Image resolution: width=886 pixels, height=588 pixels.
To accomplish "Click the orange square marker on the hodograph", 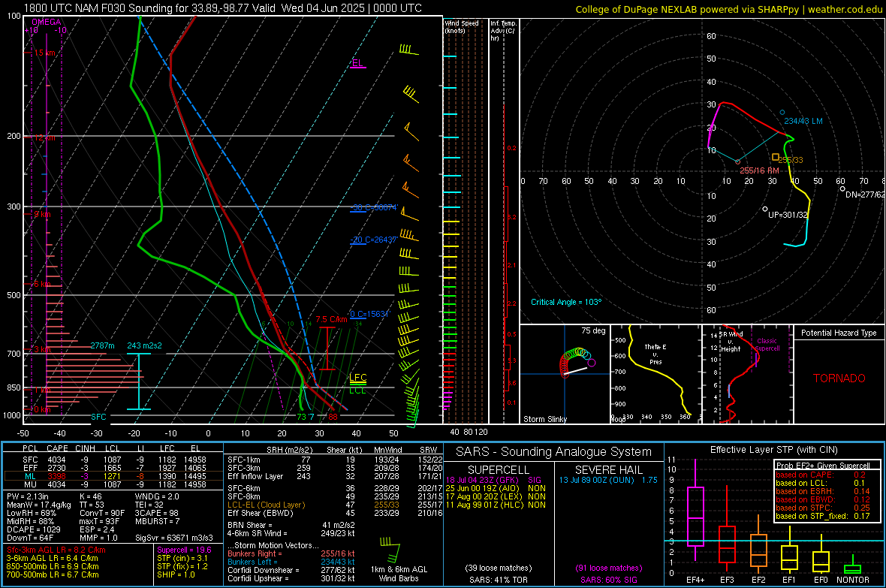I will click(x=775, y=157).
